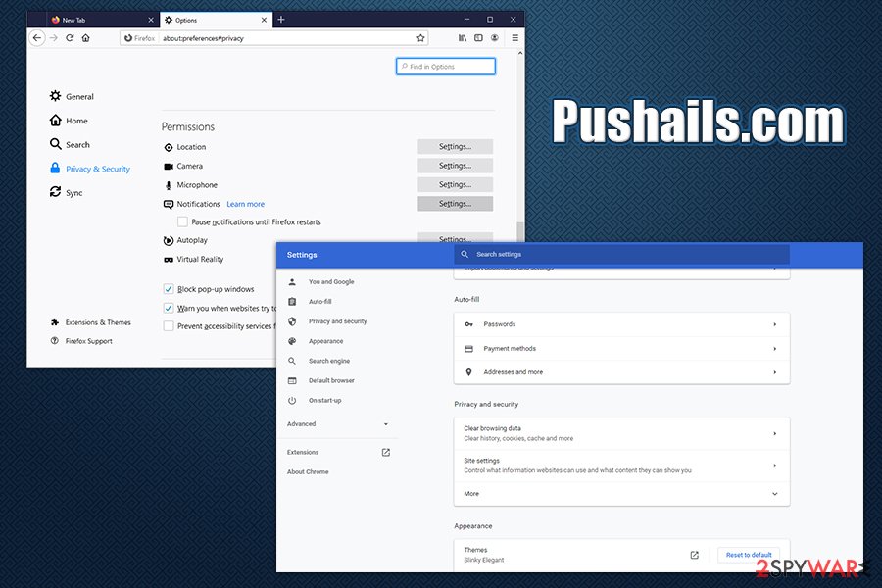Open Notifications permission Settings
The image size is (882, 588).
(x=455, y=204)
